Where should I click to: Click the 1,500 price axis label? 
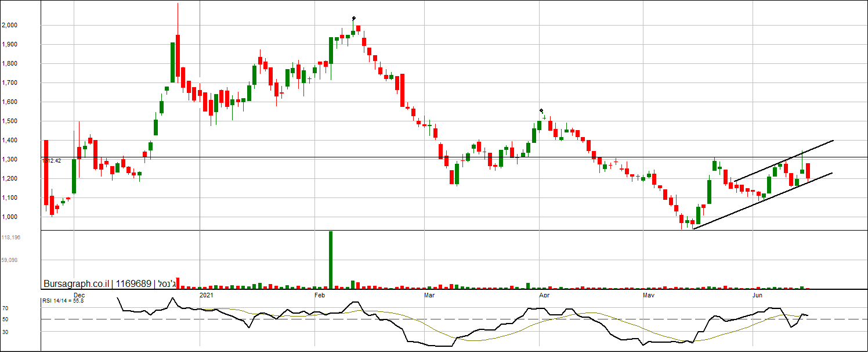(x=10, y=121)
